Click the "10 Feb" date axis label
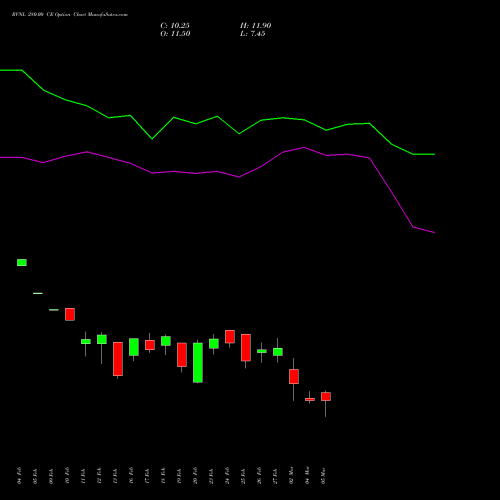This screenshot has width=500, height=500. [67, 476]
